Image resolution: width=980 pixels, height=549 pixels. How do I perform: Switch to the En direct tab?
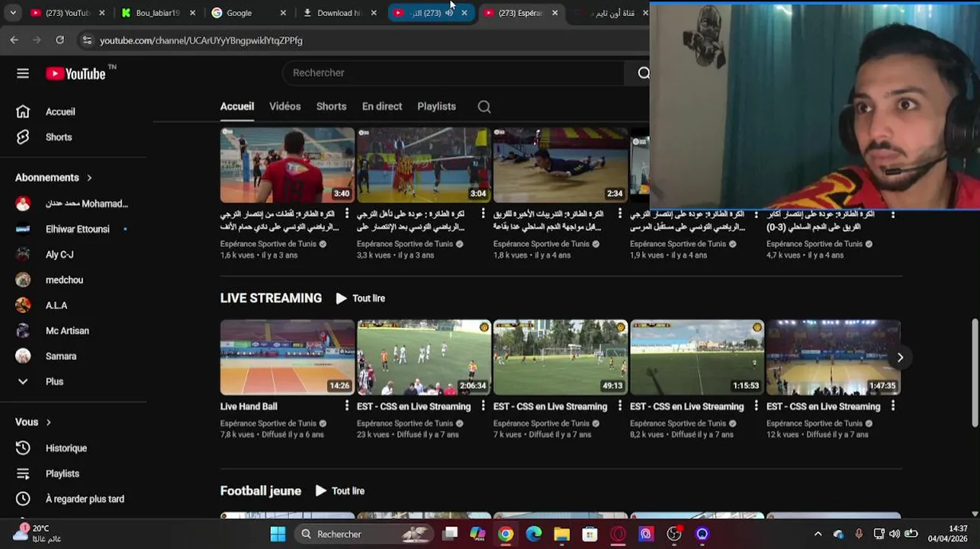point(382,107)
